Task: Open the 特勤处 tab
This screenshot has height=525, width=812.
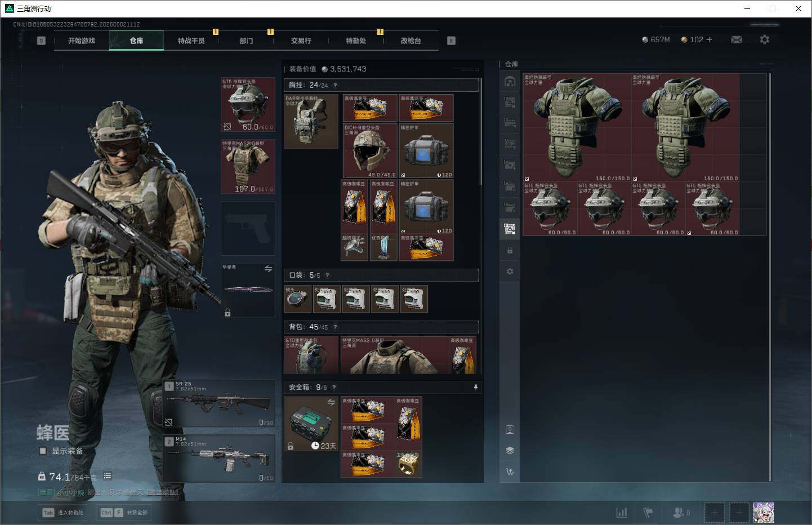Action: click(356, 41)
